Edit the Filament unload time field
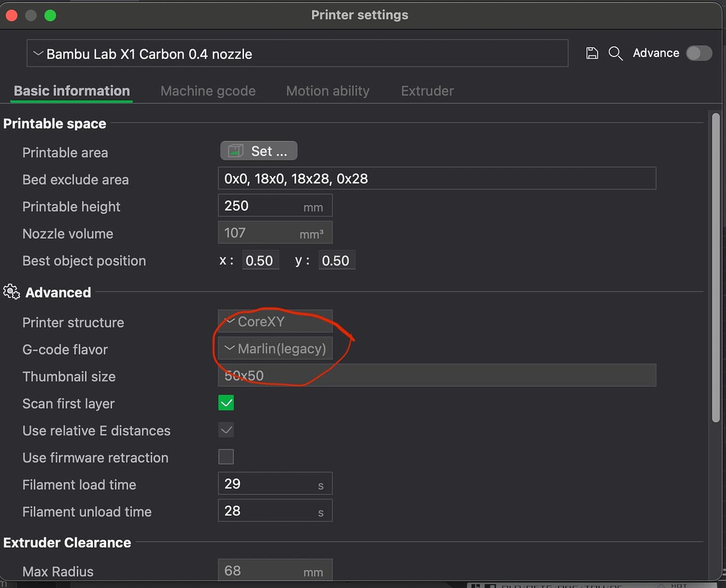726x588 pixels. pos(275,511)
